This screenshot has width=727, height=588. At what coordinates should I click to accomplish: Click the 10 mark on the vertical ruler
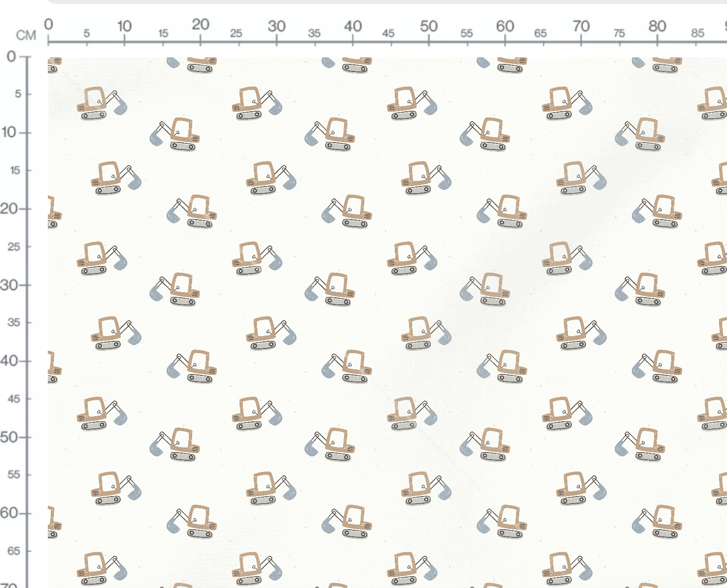point(9,132)
